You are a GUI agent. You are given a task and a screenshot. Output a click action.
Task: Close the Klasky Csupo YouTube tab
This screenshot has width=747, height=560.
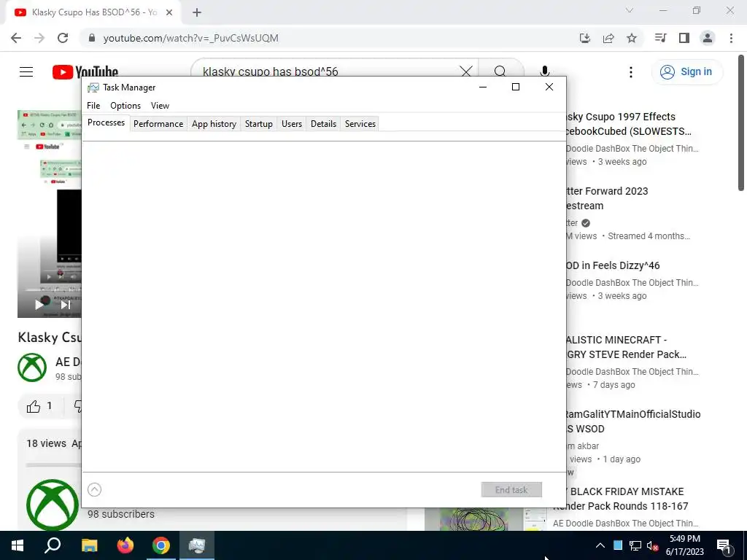169,12
